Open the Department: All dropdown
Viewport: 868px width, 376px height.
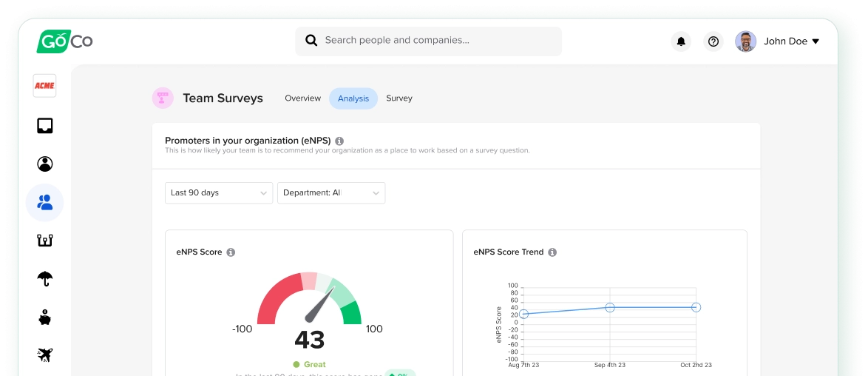[331, 193]
